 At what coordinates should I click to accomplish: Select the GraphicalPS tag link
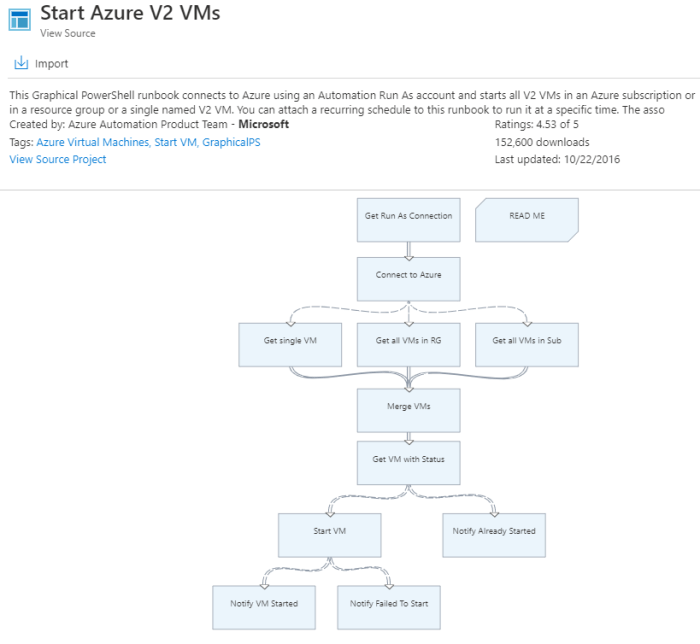(x=236, y=142)
